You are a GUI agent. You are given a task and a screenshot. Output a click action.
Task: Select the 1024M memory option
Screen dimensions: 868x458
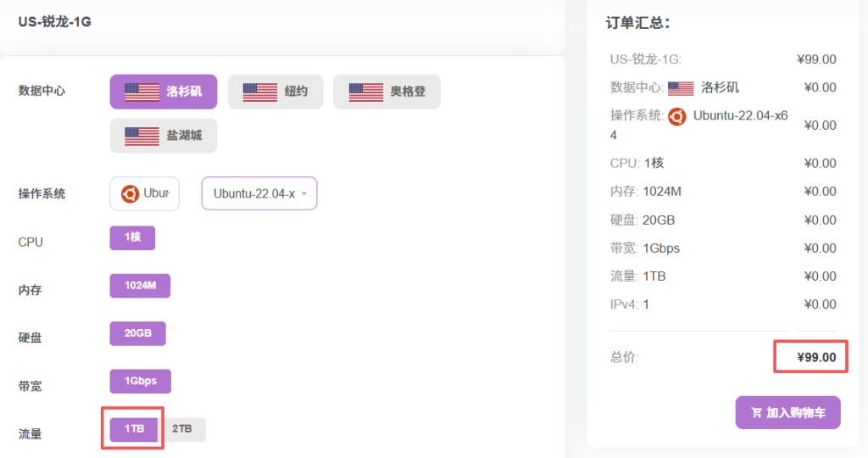tap(140, 286)
